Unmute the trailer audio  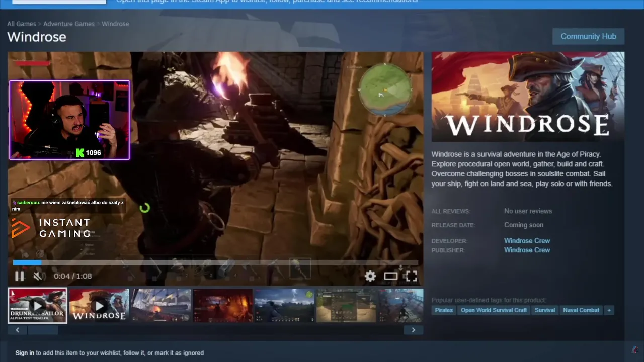tap(38, 276)
